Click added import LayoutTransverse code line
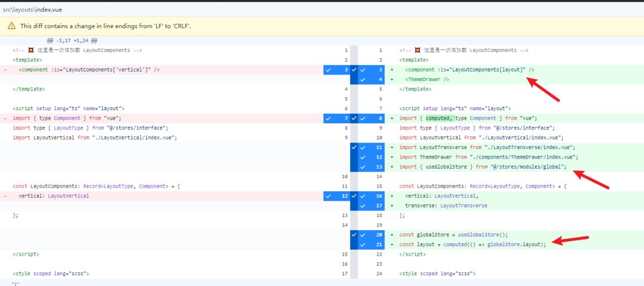 pyautogui.click(x=488, y=147)
